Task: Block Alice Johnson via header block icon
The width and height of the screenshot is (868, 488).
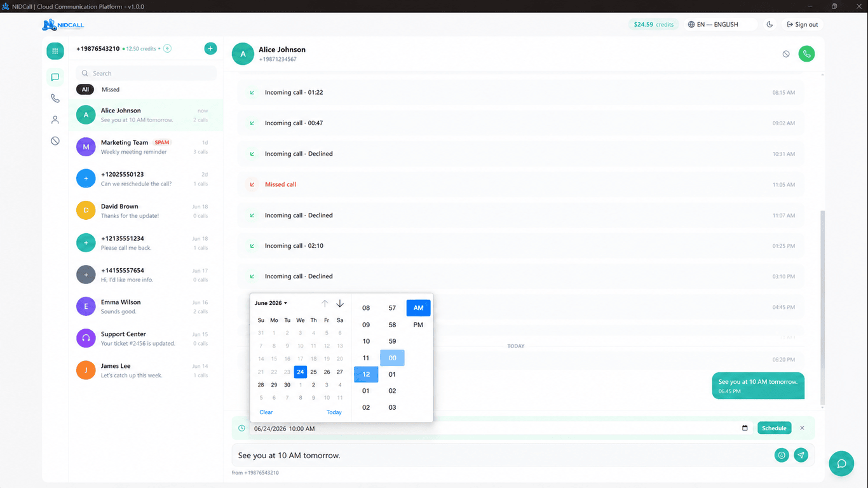Action: [786, 54]
